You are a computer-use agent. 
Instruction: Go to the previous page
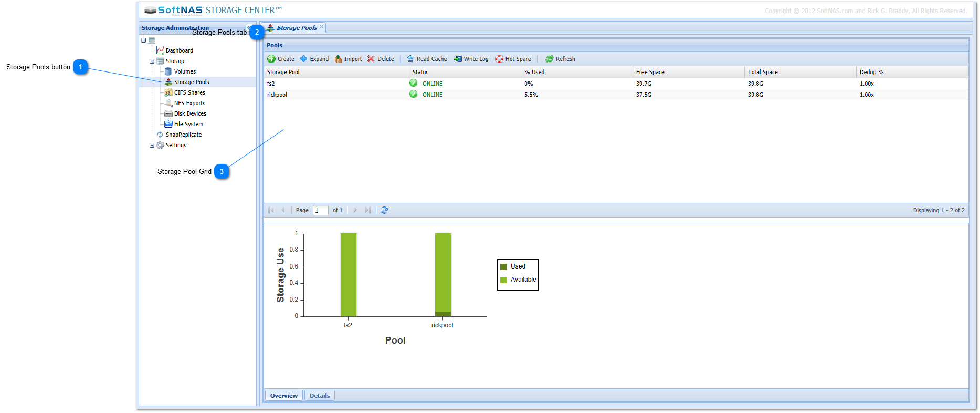(x=283, y=210)
